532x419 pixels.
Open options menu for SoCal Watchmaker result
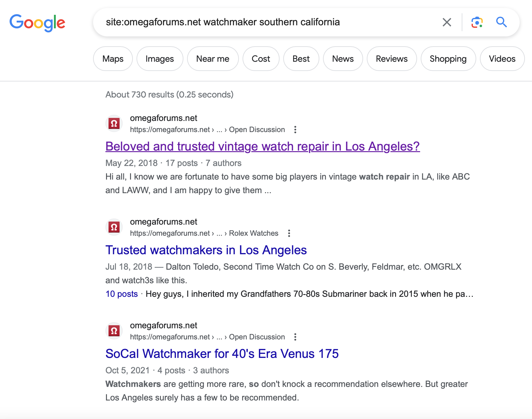(295, 337)
